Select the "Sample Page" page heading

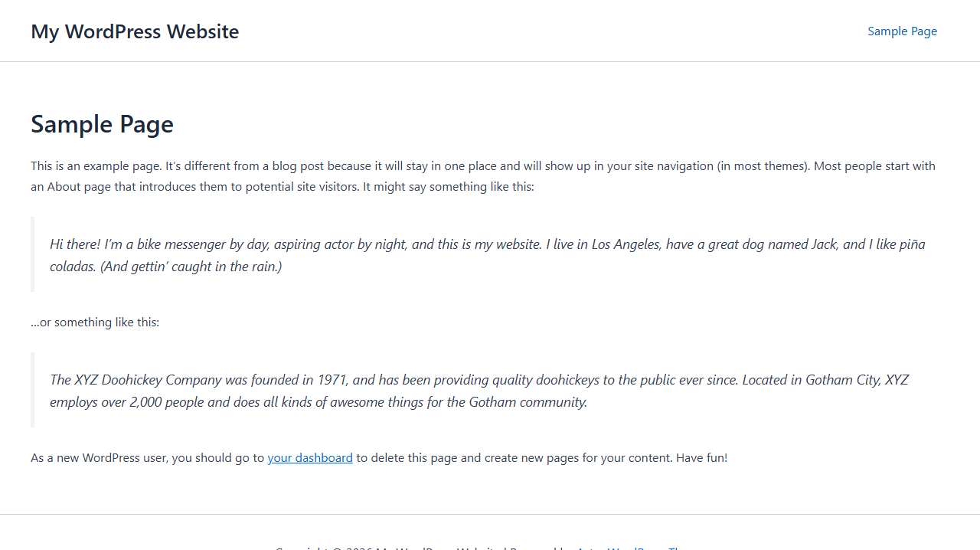(102, 123)
